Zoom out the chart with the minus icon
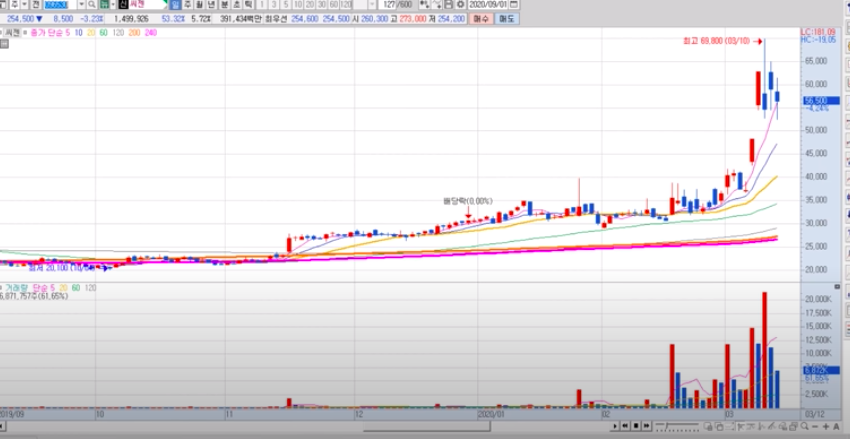 point(815,426)
